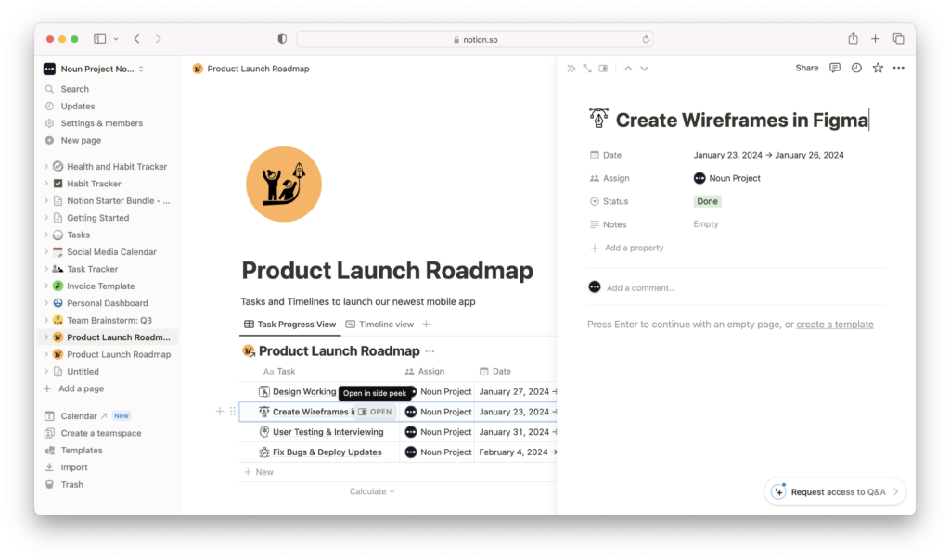View page history clock icon

[856, 68]
